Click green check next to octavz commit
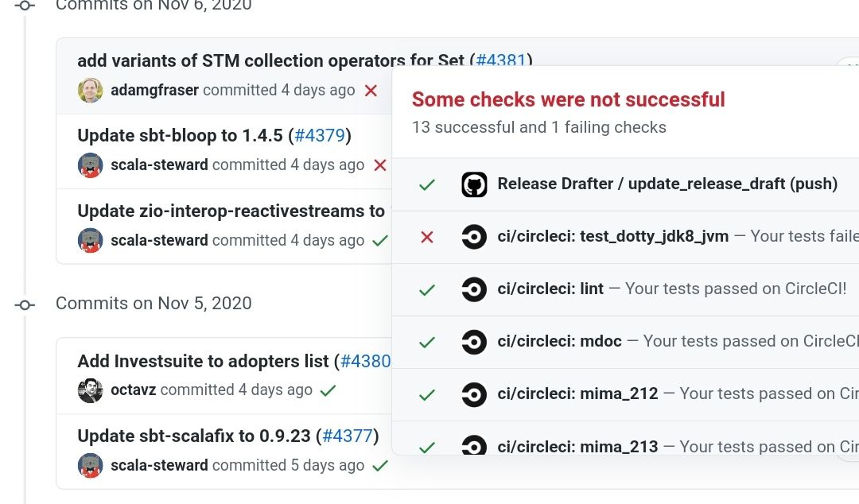859x504 pixels. click(328, 390)
